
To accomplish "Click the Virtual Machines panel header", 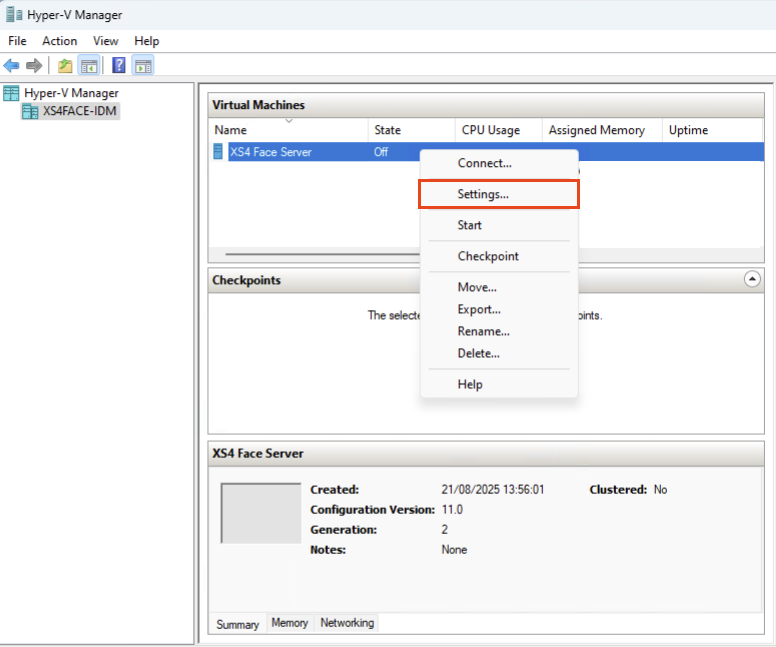I will click(486, 105).
